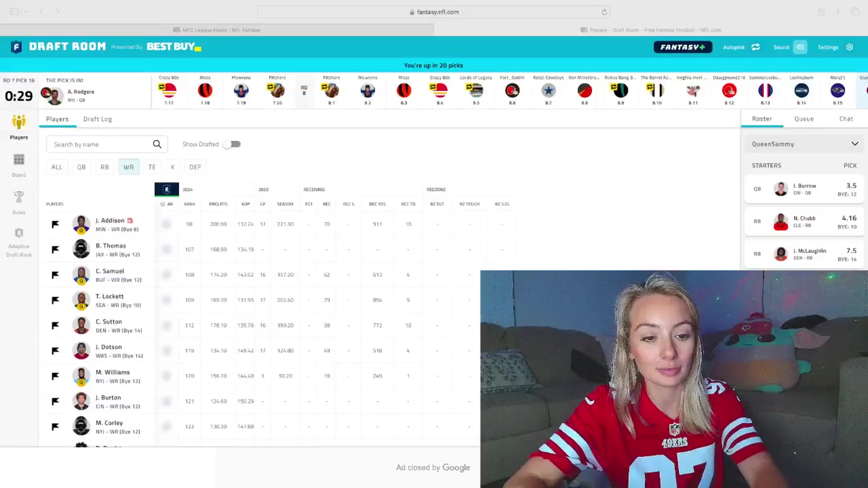Flag B. Thomas for the queue
The image size is (868, 488).
pos(55,249)
